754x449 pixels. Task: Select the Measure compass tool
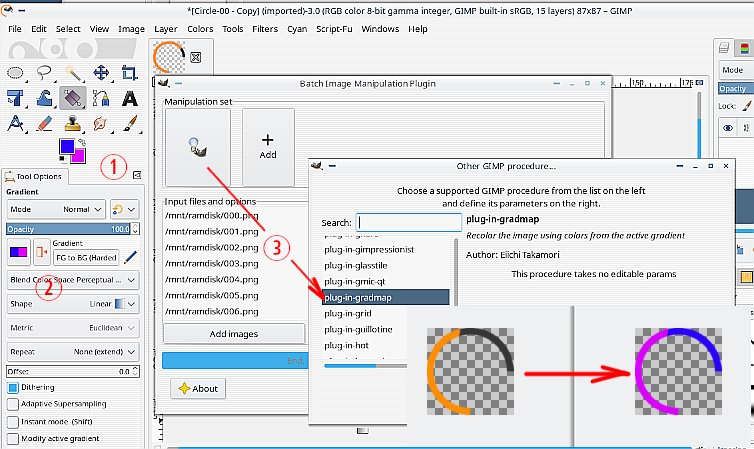pos(15,124)
